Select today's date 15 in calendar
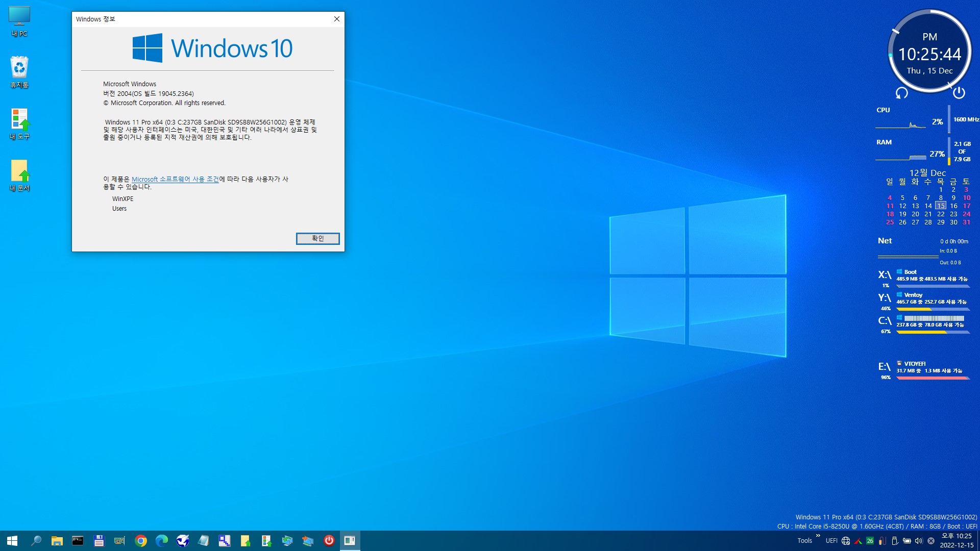The height and width of the screenshot is (551, 980). tap(941, 206)
